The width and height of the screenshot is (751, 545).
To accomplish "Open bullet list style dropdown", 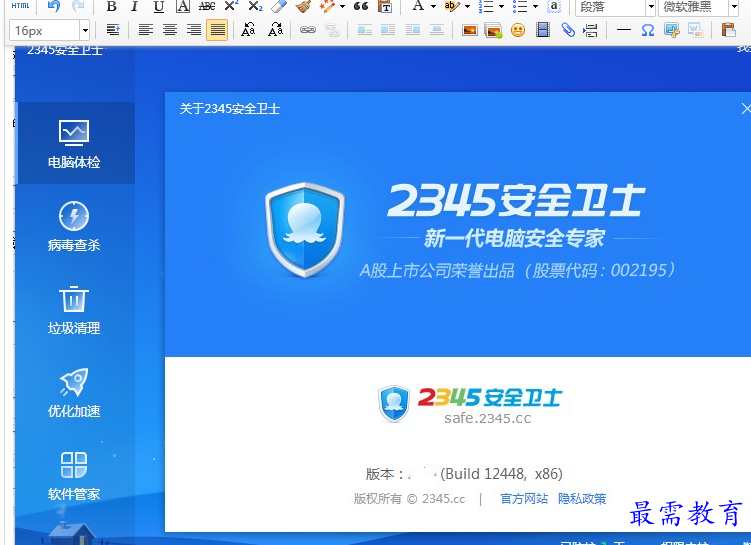I will click(x=535, y=7).
